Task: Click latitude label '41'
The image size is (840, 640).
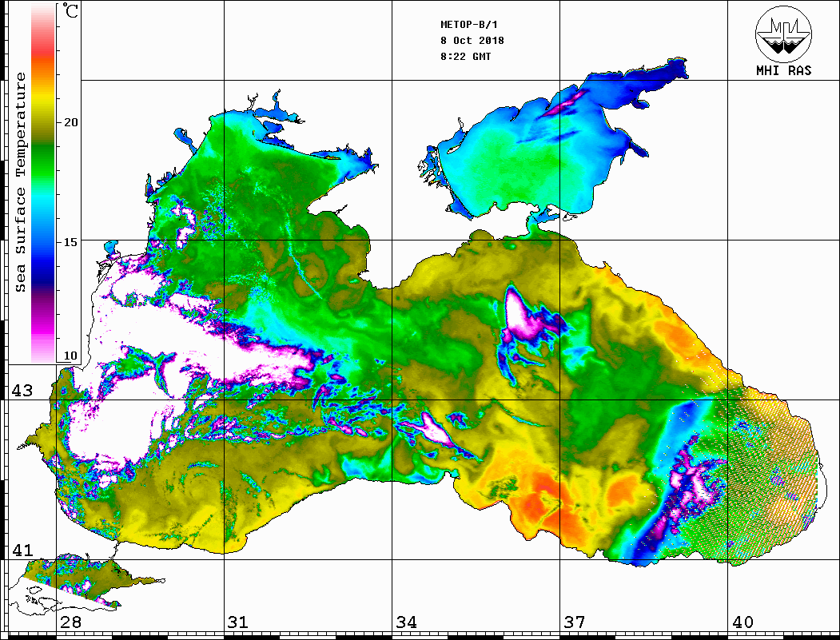Action: (22, 551)
